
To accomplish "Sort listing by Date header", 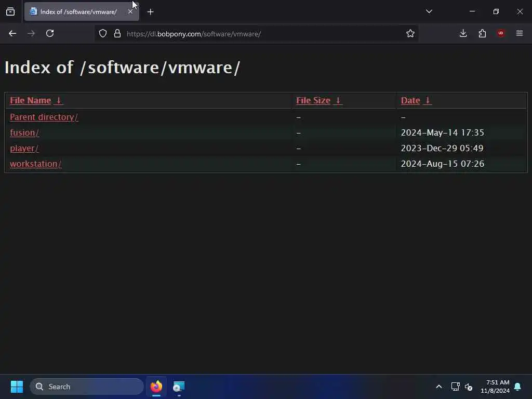I will (410, 100).
